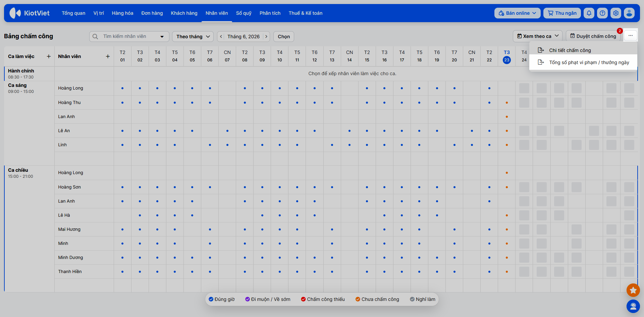Open the Phân tích menu
Image resolution: width=644 pixels, height=317 pixels.
[270, 13]
